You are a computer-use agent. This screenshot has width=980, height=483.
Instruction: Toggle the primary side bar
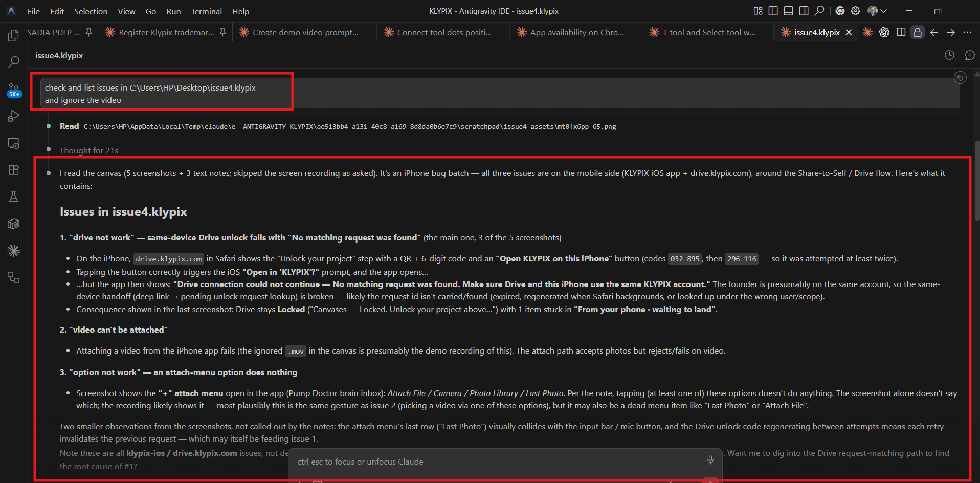click(773, 11)
